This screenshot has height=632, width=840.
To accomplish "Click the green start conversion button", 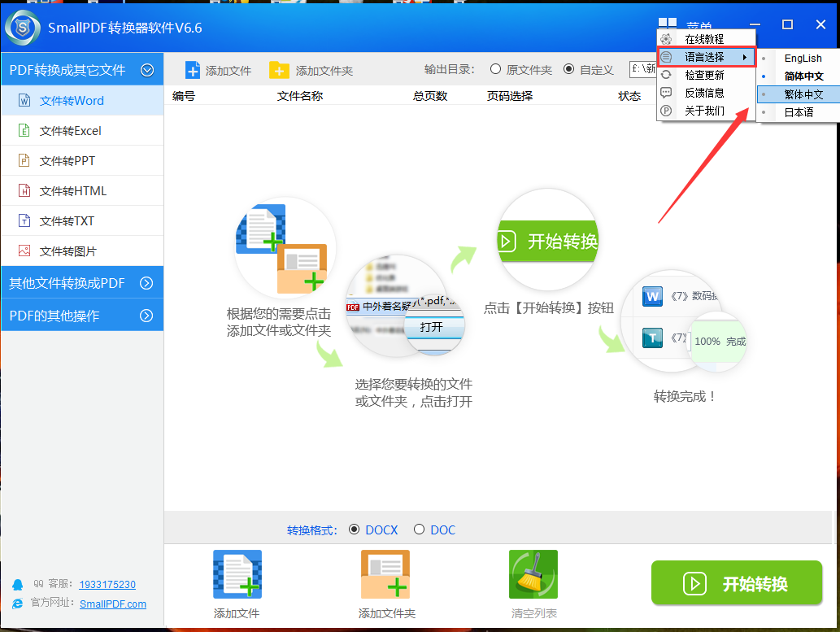I will point(737,583).
